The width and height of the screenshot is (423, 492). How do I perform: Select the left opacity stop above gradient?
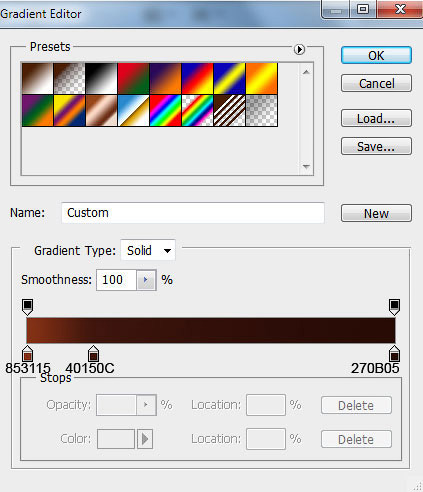27,307
